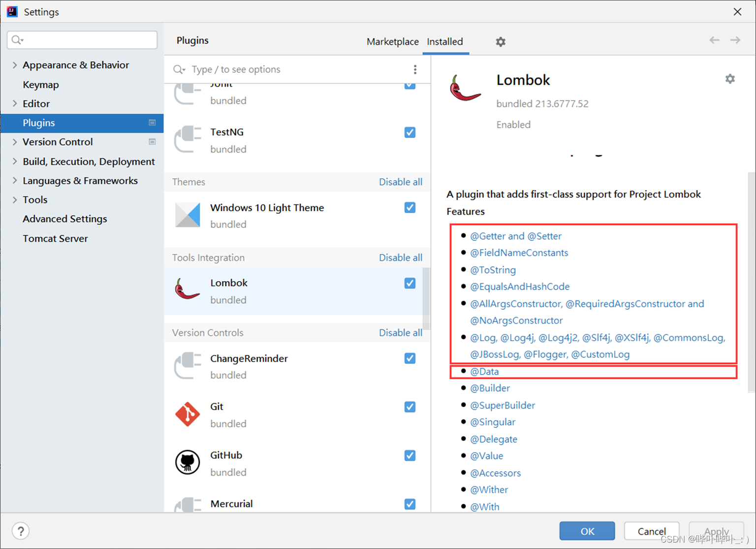Click the settings search input field
Viewport: 756px width, 549px height.
(82, 40)
